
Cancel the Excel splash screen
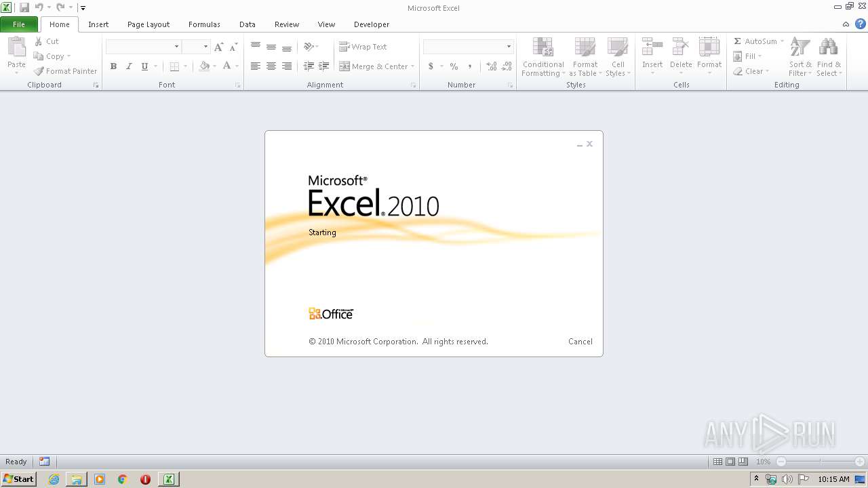tap(580, 342)
